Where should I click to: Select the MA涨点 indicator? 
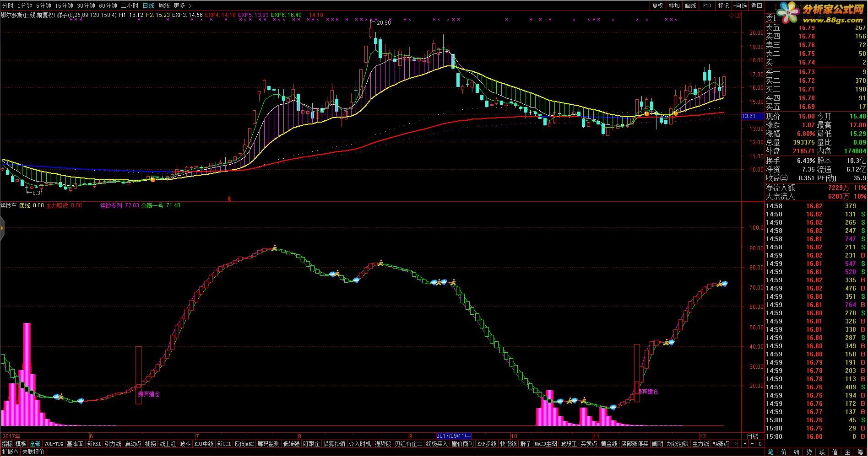721,444
